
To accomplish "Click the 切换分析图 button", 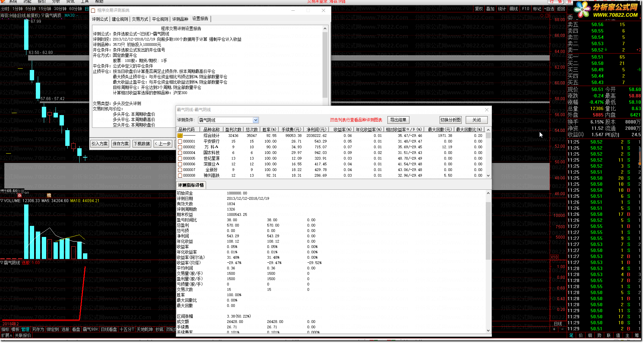I will tap(450, 120).
